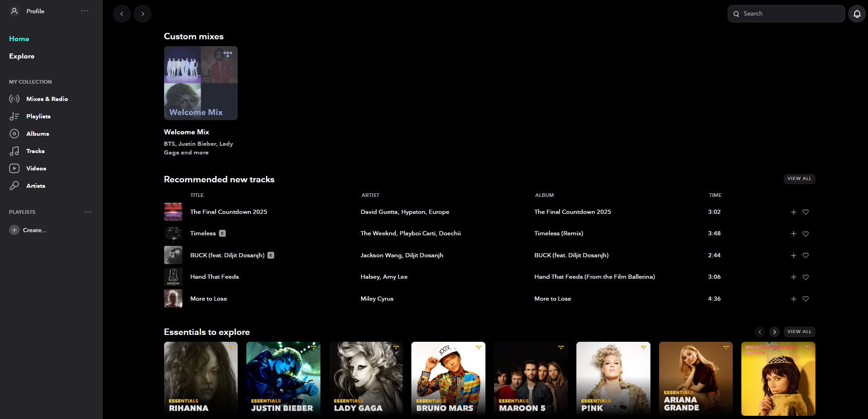
Task: Open P!NK Essentials playlist
Action: 613,379
